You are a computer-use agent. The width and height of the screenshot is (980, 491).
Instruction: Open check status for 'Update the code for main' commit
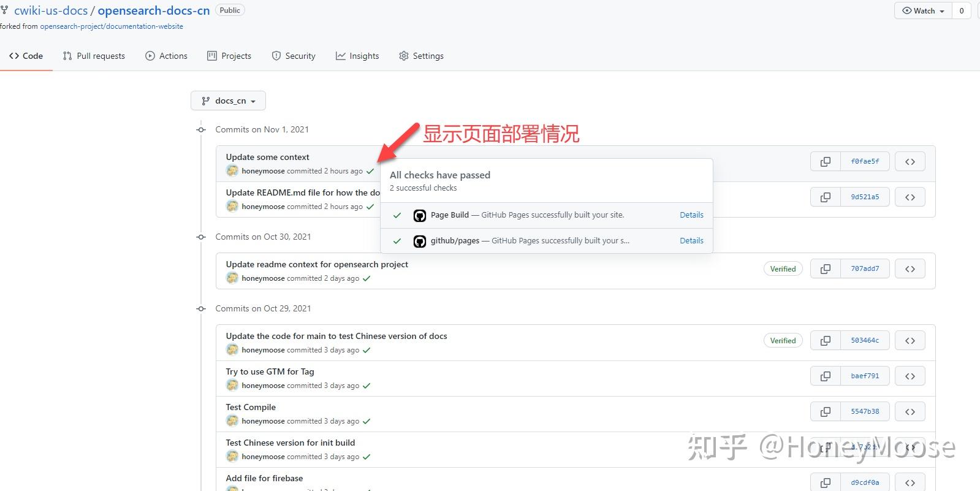point(367,350)
